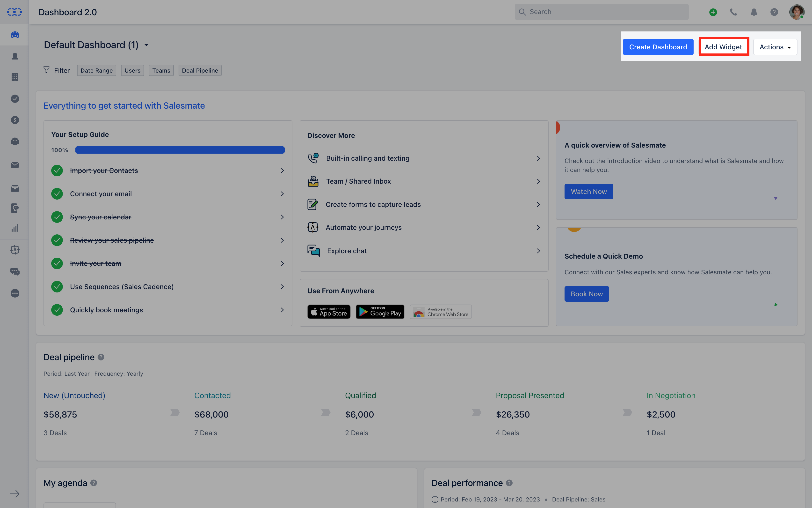Image resolution: width=812 pixels, height=508 pixels.
Task: Select Teams filter
Action: tap(161, 71)
